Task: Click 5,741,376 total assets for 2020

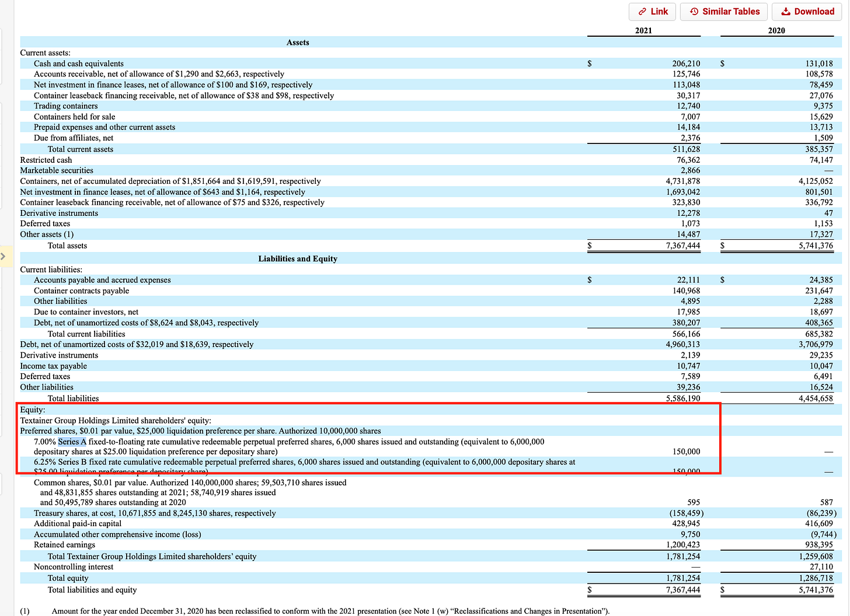Action: [x=816, y=246]
